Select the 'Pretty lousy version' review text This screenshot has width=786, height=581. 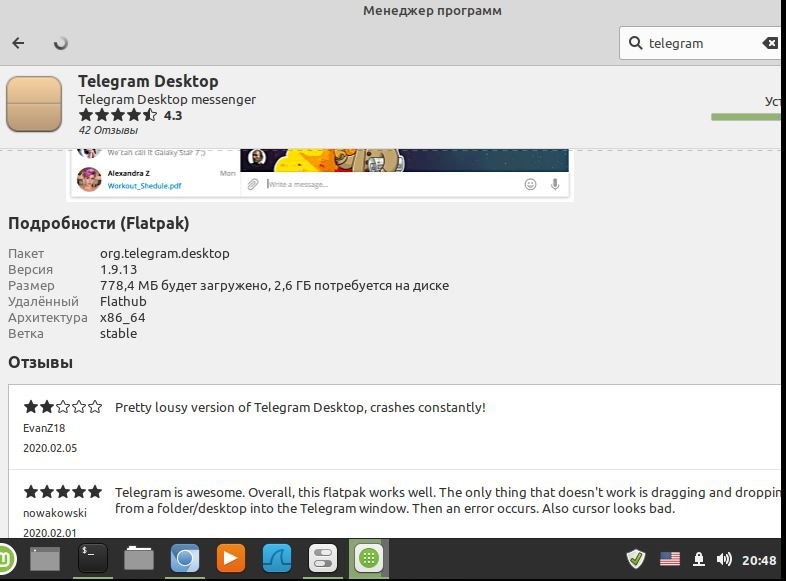[300, 408]
